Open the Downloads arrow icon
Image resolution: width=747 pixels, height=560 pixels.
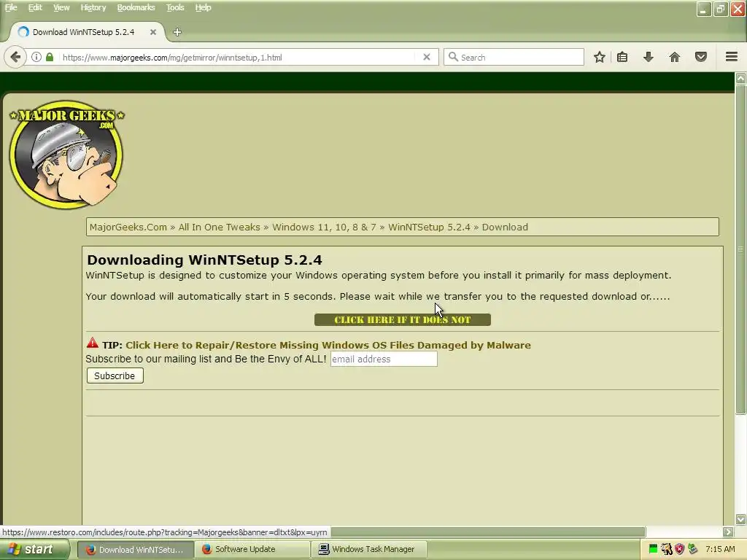tap(649, 57)
